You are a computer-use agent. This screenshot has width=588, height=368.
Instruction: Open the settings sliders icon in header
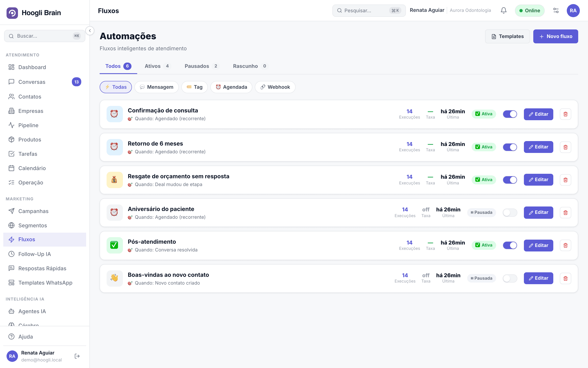click(556, 10)
